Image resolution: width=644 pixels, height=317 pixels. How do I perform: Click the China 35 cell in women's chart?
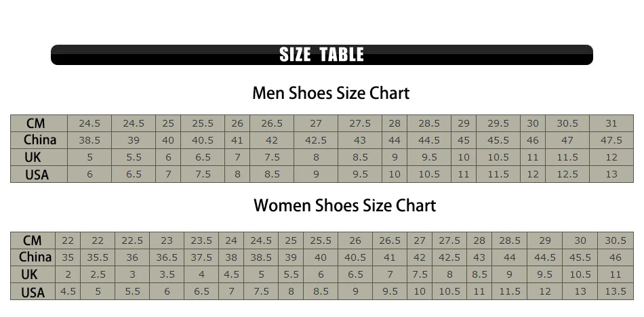coord(68,257)
